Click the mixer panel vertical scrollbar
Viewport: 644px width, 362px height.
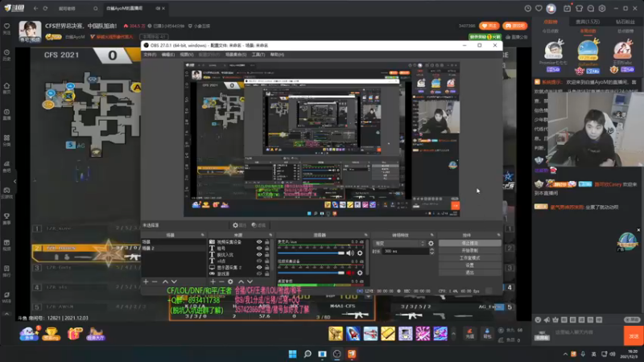367,257
